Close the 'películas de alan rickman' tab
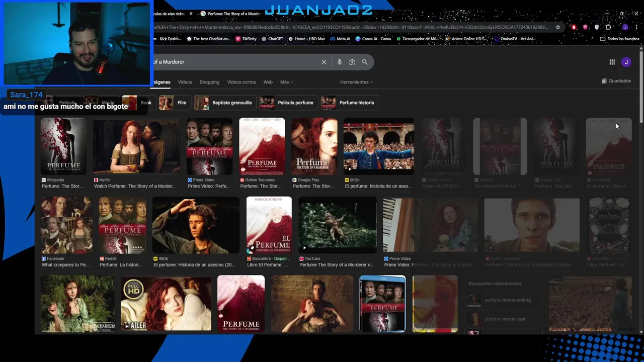Viewport: 644px width, 362px height. pos(191,14)
